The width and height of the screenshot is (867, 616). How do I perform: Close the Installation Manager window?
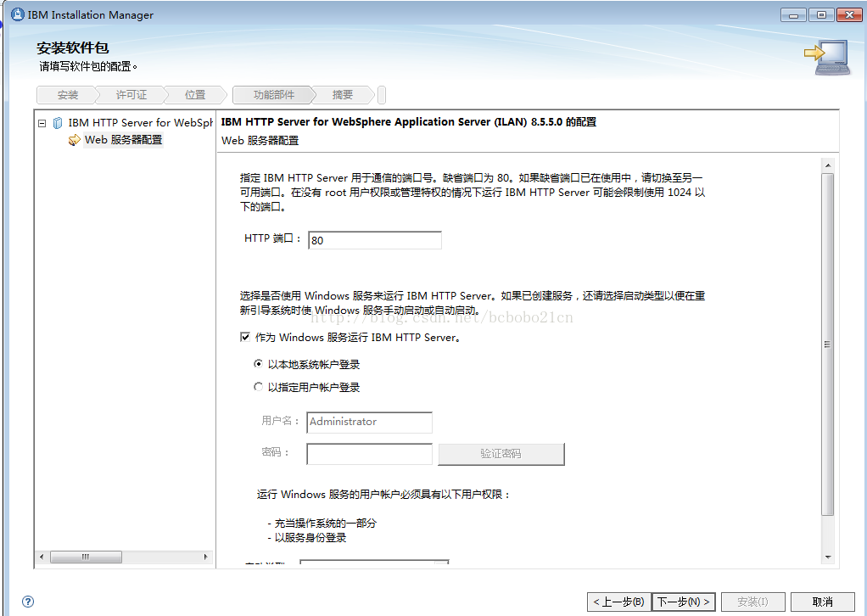(x=849, y=15)
